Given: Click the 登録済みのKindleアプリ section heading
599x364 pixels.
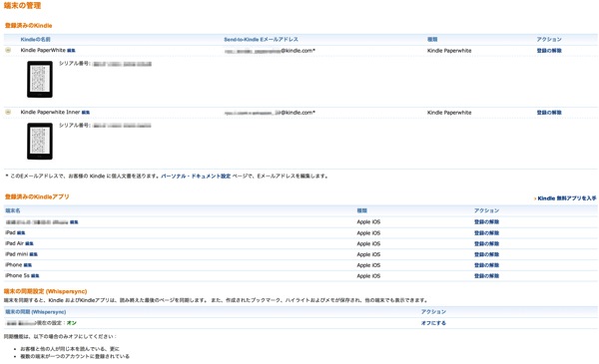Looking at the screenshot, I should pos(37,196).
